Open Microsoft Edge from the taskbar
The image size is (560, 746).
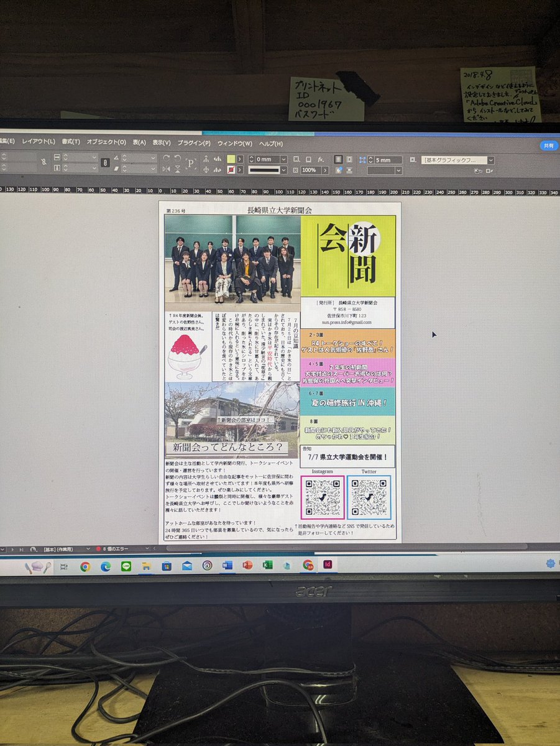point(106,566)
